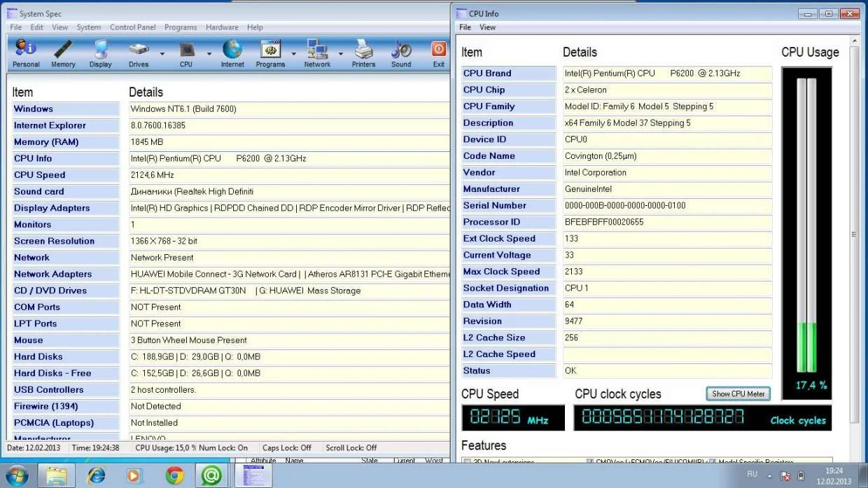This screenshot has width=868, height=488.
Task: Open the Control Panel menu
Action: point(132,27)
